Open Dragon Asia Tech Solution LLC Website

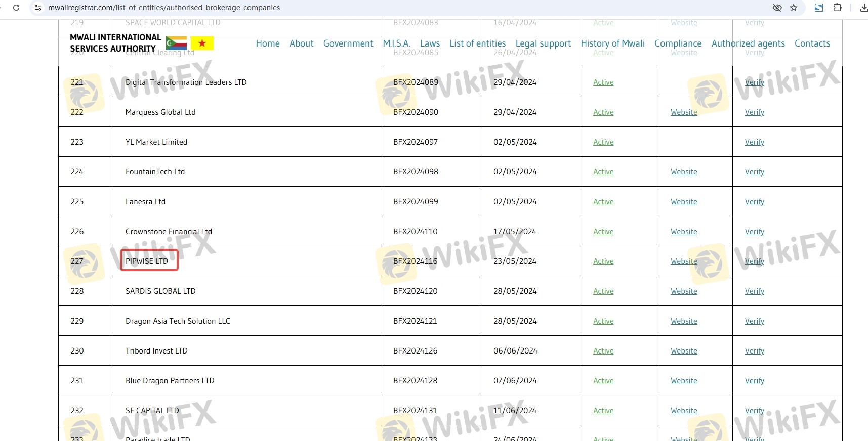click(x=684, y=321)
